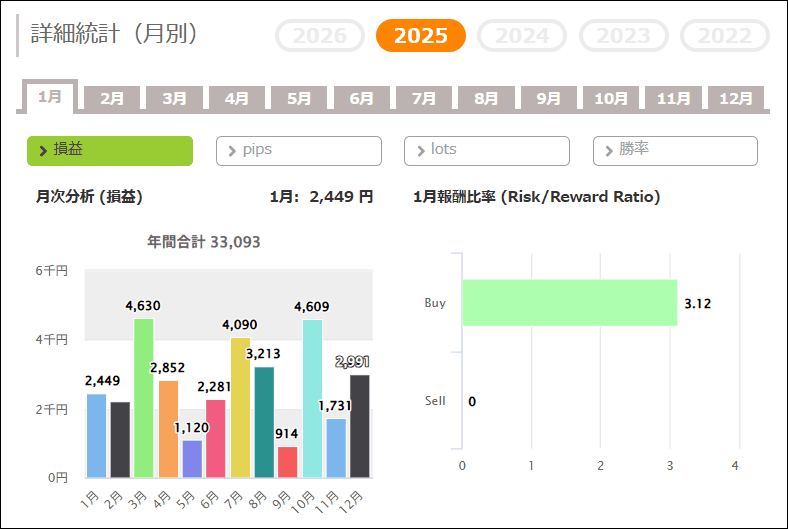Switch metric to pips

pyautogui.click(x=298, y=150)
